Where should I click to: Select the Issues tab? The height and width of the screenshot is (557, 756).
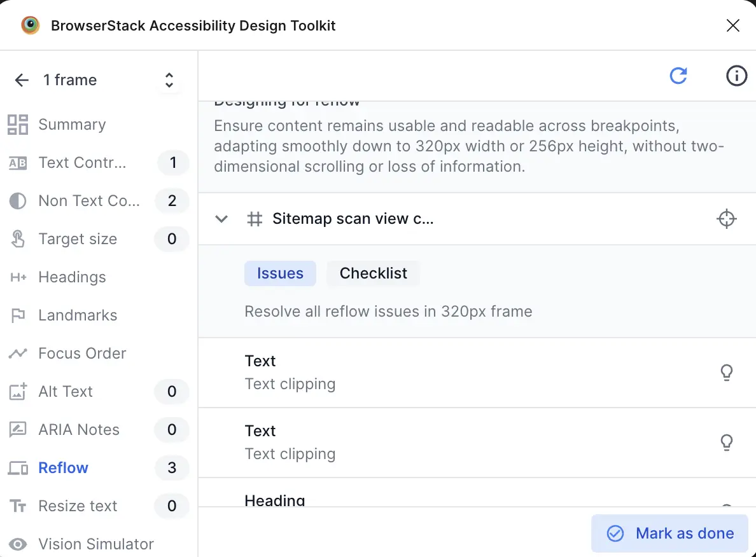(280, 273)
